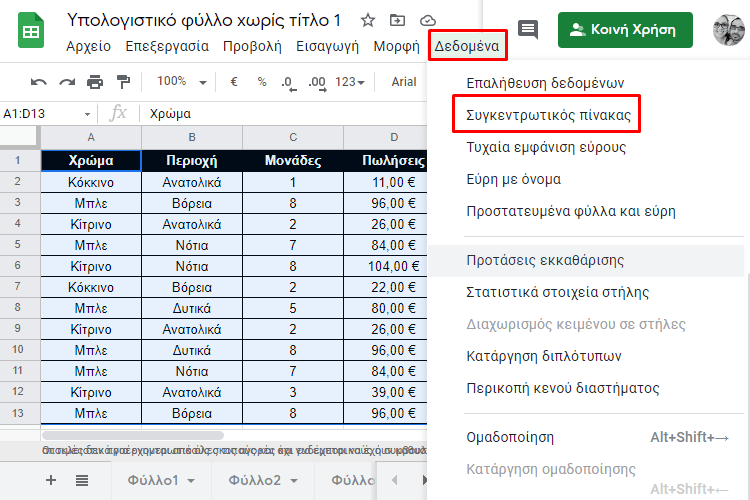This screenshot has width=750, height=500.
Task: Click the move to folder icon
Action: [398, 20]
